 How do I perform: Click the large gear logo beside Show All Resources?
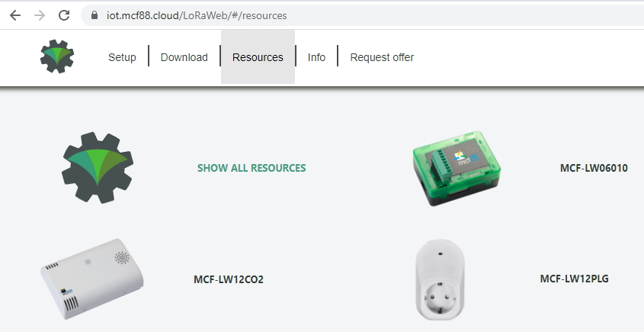point(98,167)
